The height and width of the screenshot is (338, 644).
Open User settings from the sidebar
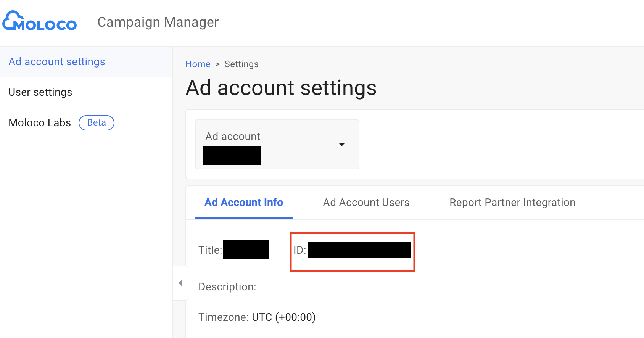point(40,92)
